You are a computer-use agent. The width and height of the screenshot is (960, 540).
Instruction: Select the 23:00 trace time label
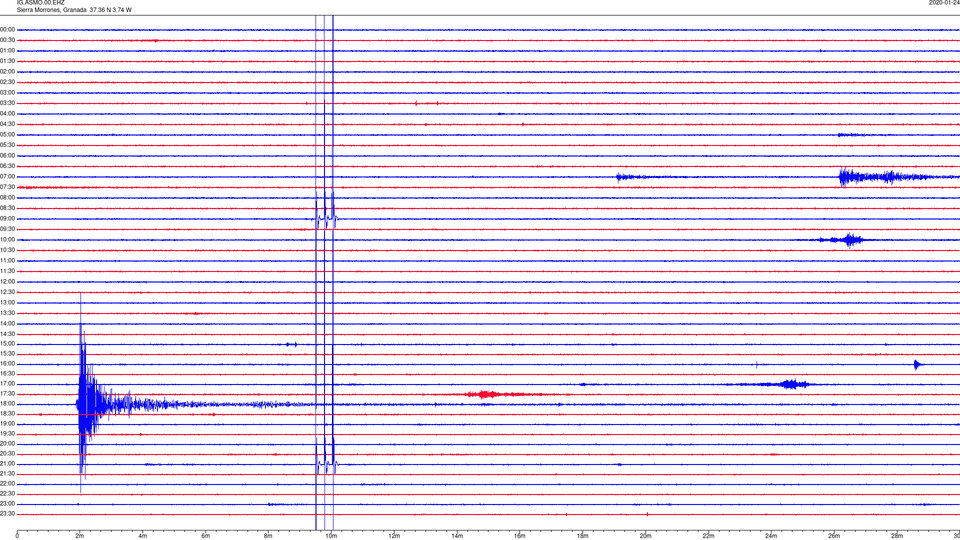coord(8,504)
